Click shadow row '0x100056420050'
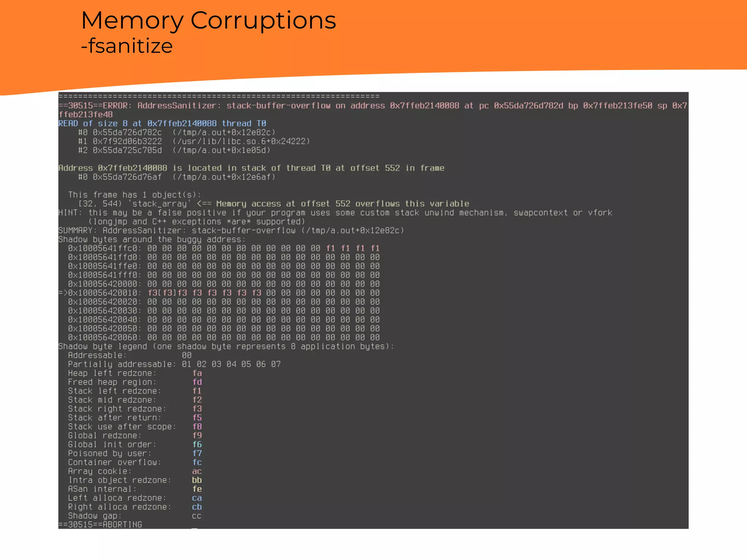 point(224,328)
